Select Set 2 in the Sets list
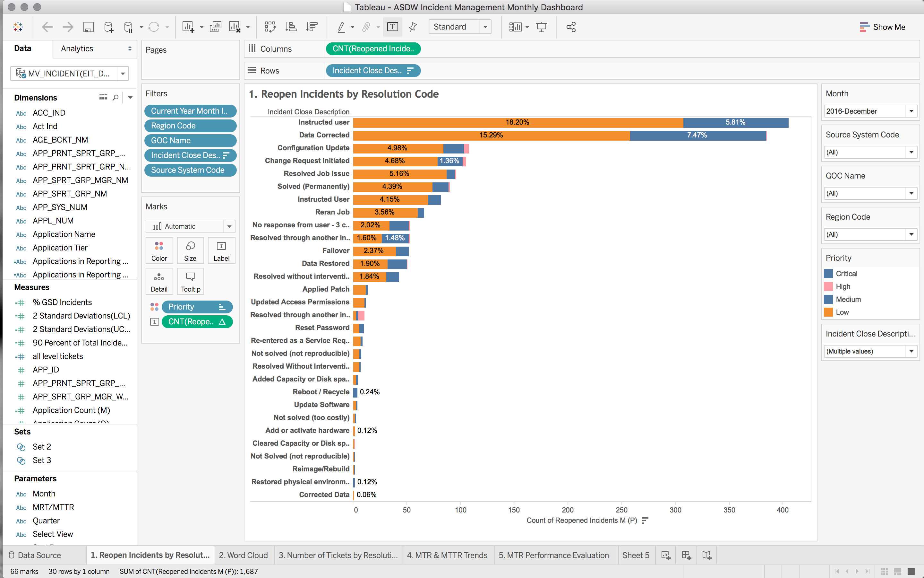Viewport: 924px width, 578px height. (x=42, y=446)
